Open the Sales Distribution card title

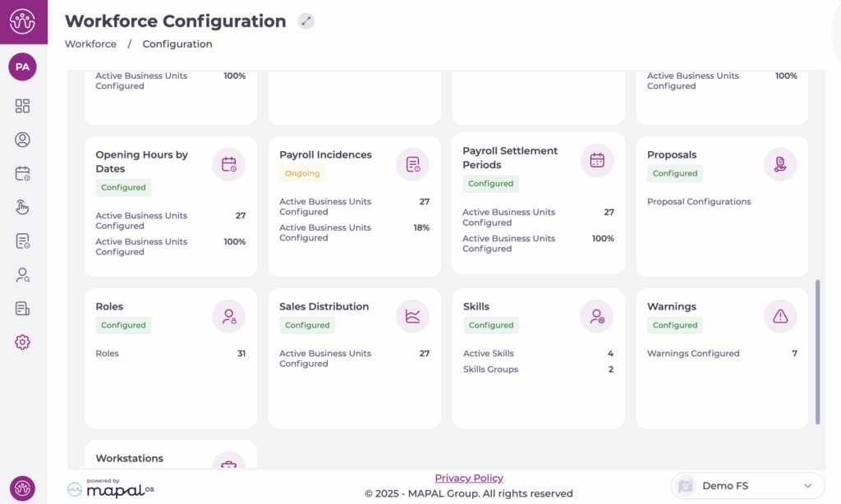[324, 306]
